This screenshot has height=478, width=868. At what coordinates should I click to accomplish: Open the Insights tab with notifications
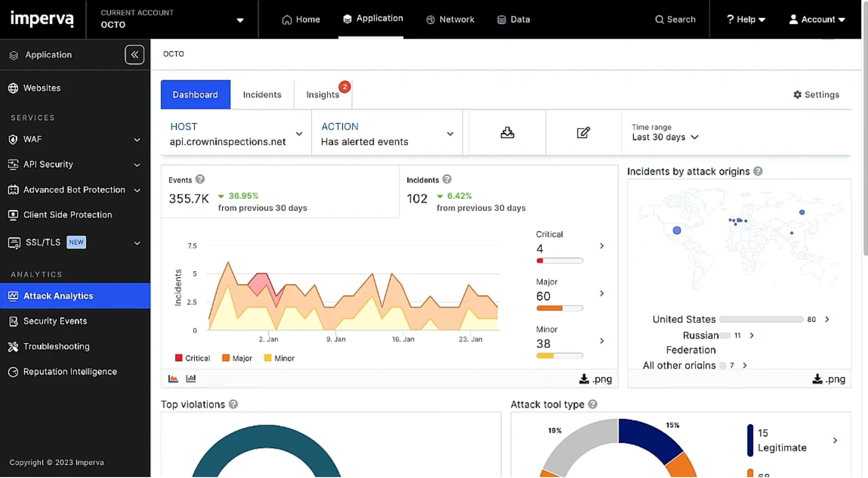322,94
